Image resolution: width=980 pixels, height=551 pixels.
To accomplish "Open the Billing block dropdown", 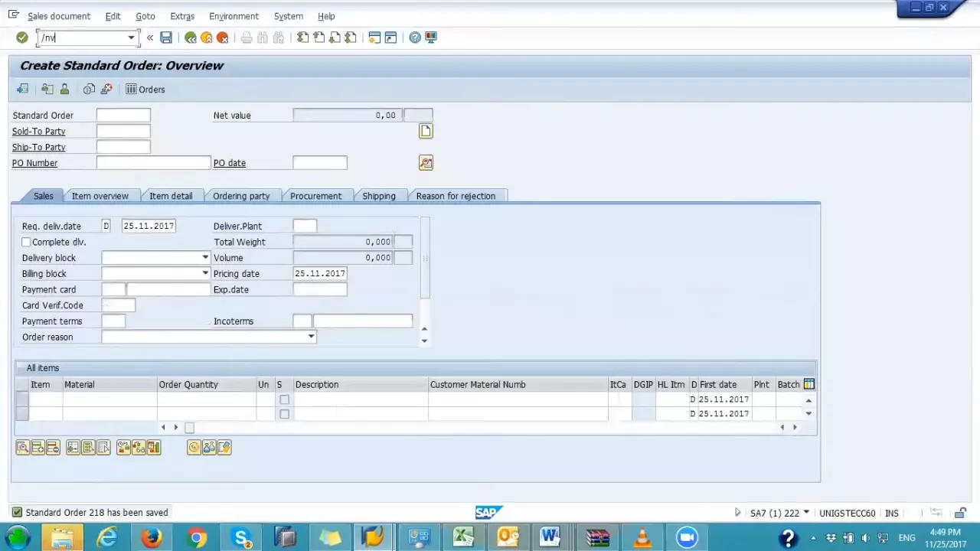I will (x=204, y=273).
